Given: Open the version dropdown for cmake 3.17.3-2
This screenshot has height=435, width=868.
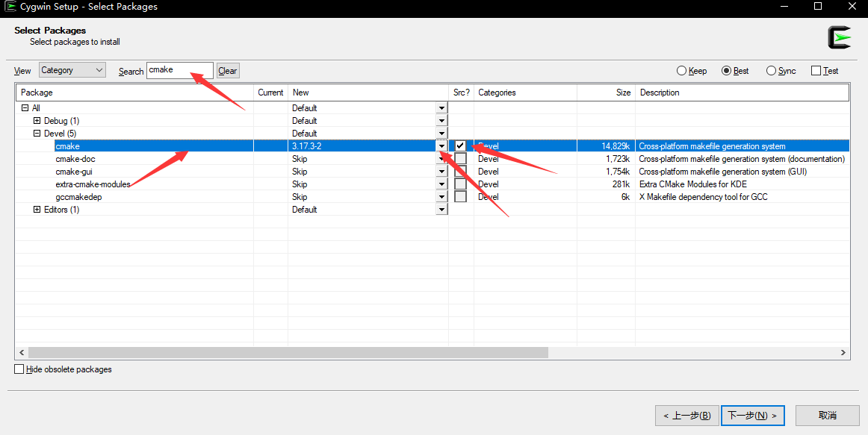Looking at the screenshot, I should (x=441, y=146).
